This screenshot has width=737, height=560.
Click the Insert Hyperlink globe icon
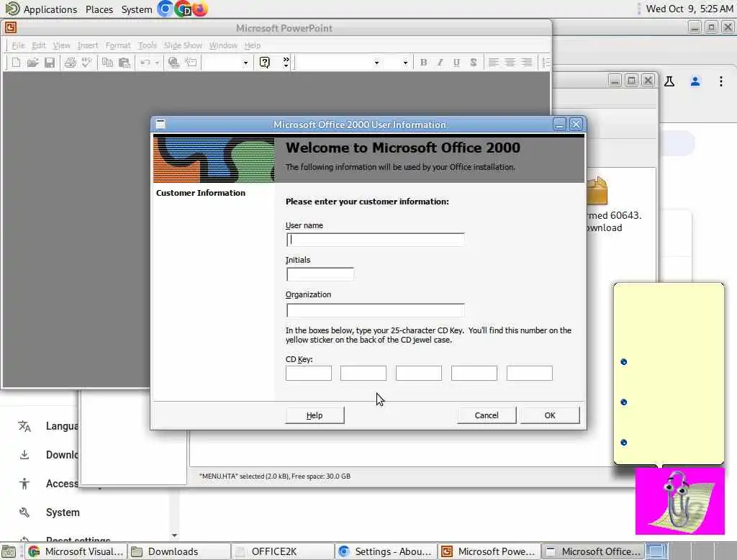[x=174, y=63]
